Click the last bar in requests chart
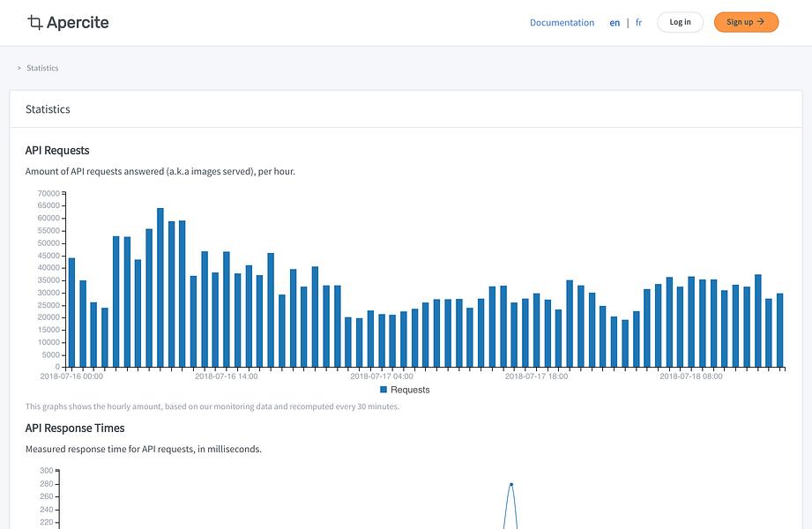 (x=780, y=331)
